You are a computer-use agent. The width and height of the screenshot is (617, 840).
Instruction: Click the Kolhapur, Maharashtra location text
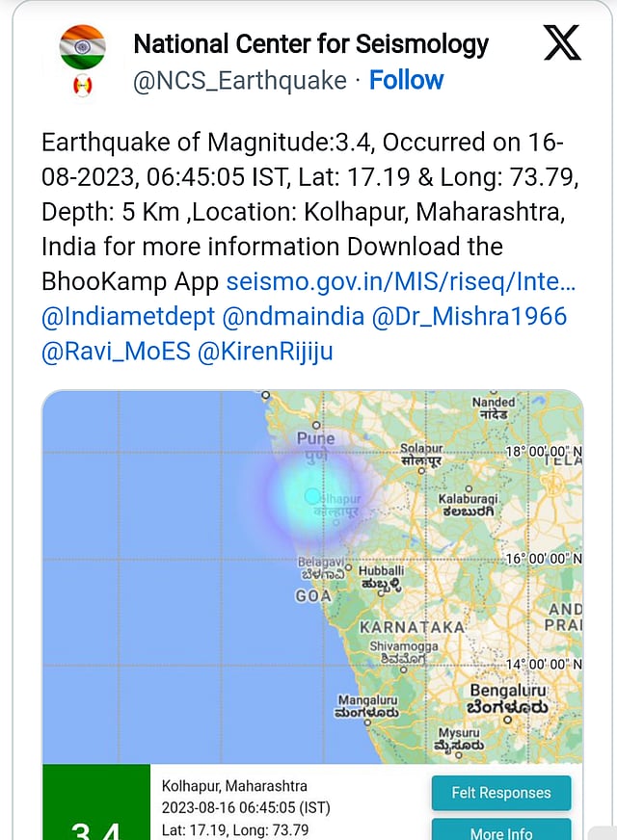pyautogui.click(x=234, y=786)
